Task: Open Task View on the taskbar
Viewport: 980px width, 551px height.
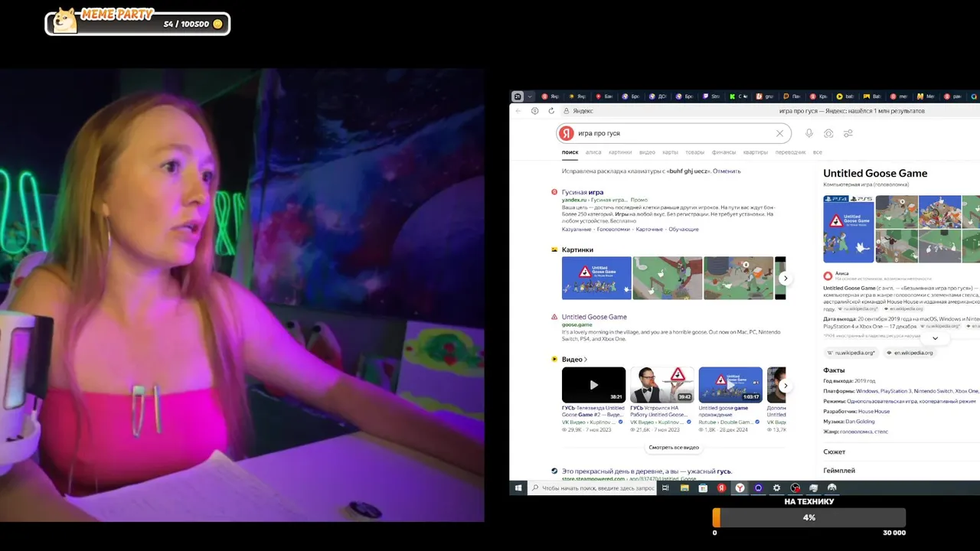Action: click(x=665, y=488)
